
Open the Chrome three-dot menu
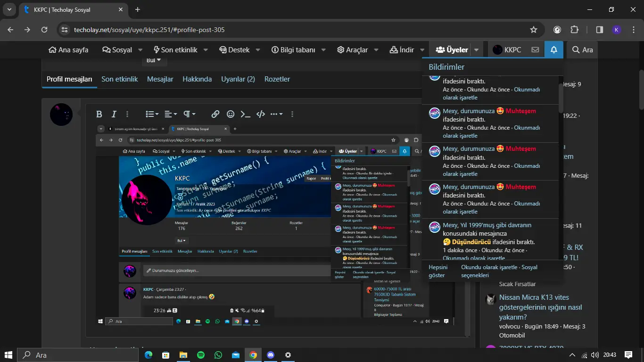click(633, 30)
